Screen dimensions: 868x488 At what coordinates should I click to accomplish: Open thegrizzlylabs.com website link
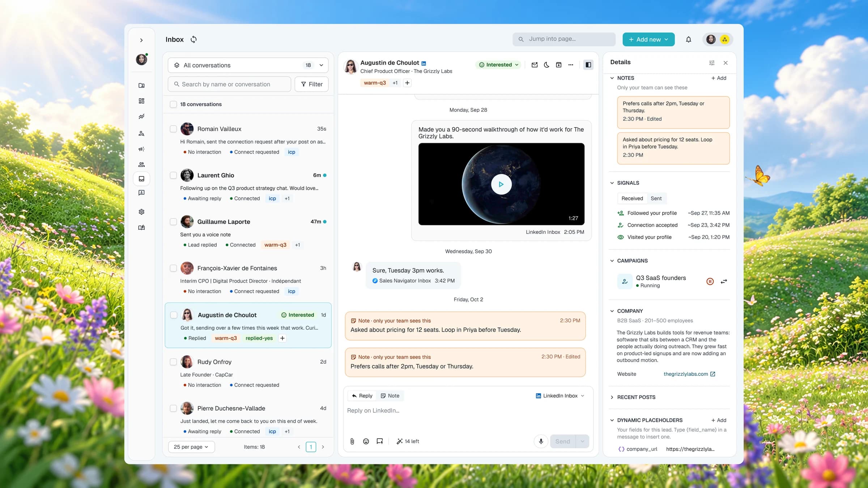[x=689, y=374]
